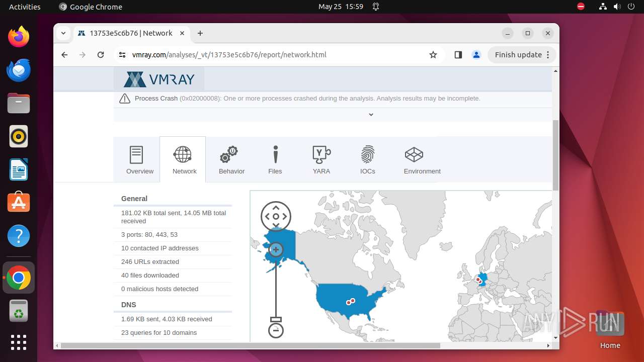Select the '23 queries for 10 domains' row

pyautogui.click(x=173, y=333)
